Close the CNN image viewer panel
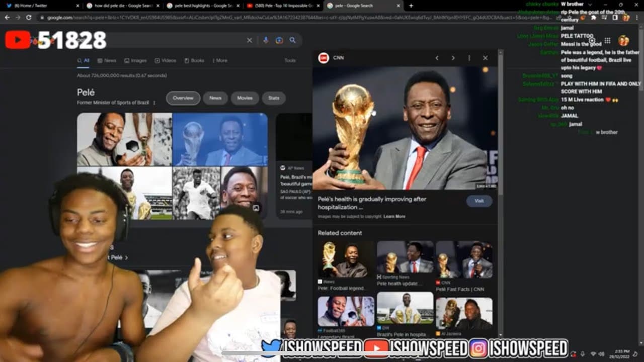This screenshot has height=362, width=644. point(485,58)
